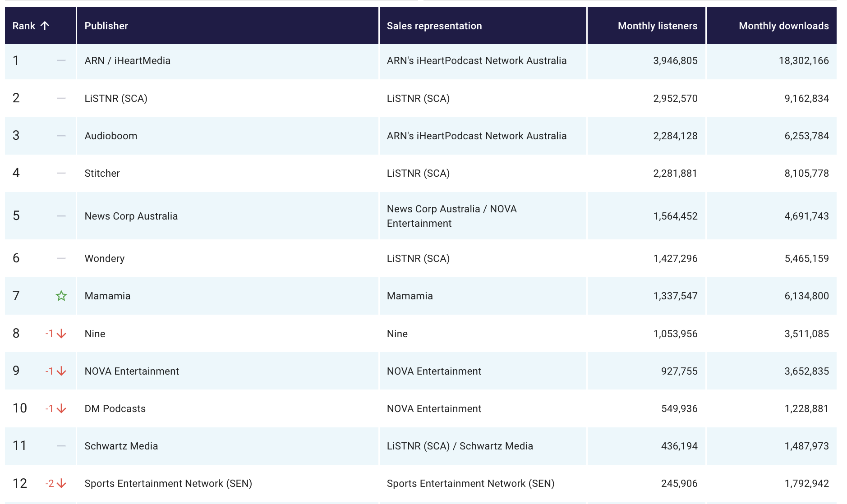The width and height of the screenshot is (847, 504).
Task: Click monthly listeners value 245,906
Action: (679, 483)
